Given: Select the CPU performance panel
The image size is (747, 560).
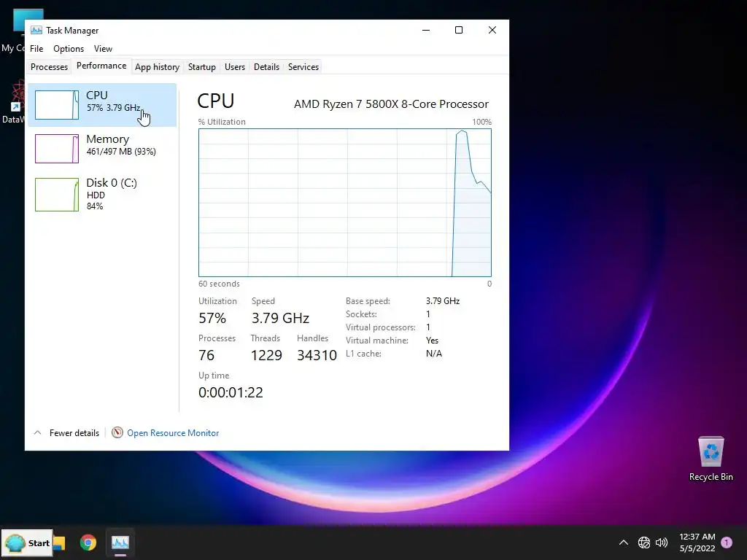Looking at the screenshot, I should [x=102, y=105].
